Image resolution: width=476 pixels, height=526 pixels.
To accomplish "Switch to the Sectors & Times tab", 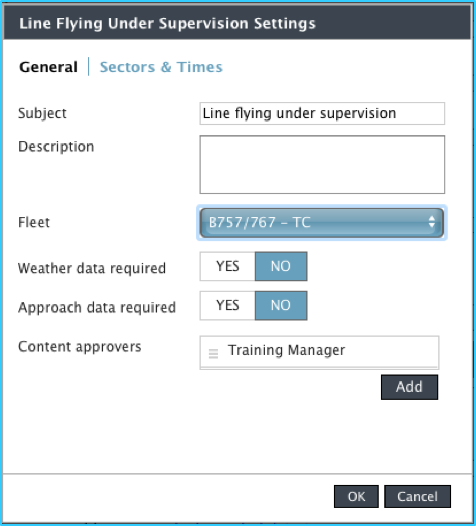I will tap(161, 67).
